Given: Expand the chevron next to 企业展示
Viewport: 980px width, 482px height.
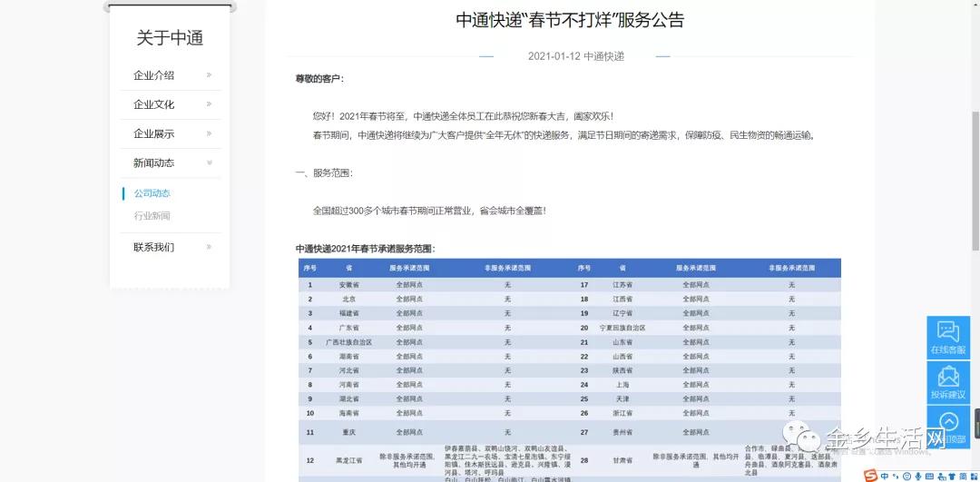Looking at the screenshot, I should [x=209, y=133].
